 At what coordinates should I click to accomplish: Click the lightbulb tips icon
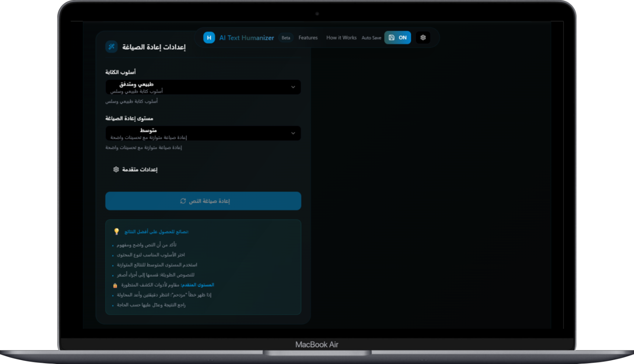116,232
